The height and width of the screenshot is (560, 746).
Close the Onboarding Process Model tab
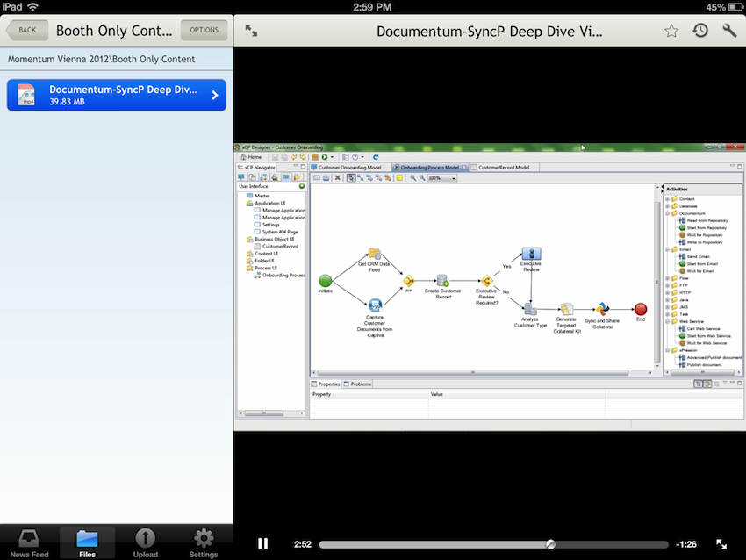(x=464, y=168)
